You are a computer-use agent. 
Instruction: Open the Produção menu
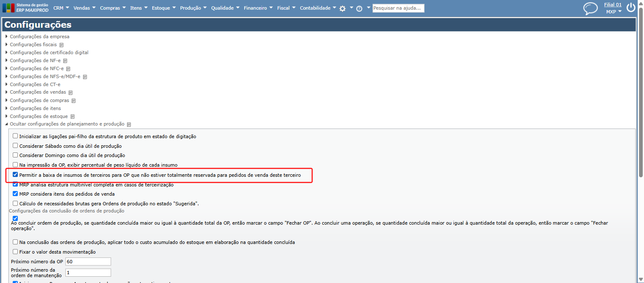[193, 8]
